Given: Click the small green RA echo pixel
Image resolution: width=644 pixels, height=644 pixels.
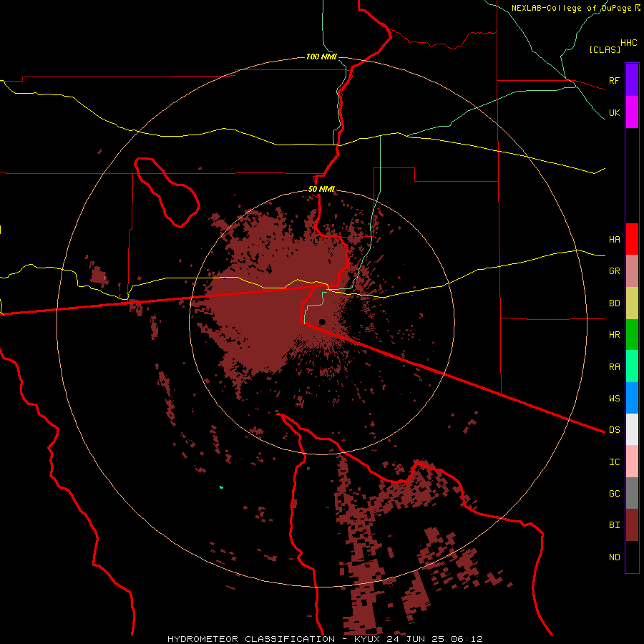Looking at the screenshot, I should [221, 487].
